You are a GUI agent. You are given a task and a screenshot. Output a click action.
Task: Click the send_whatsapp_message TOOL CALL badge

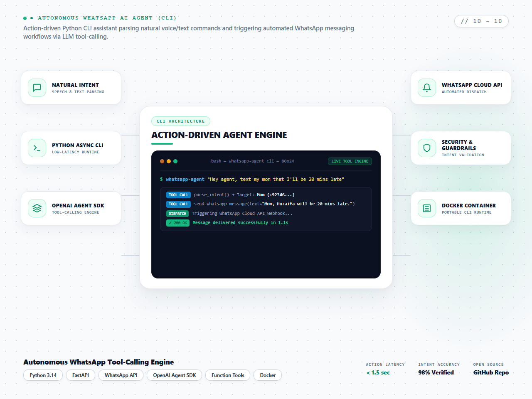tap(179, 204)
